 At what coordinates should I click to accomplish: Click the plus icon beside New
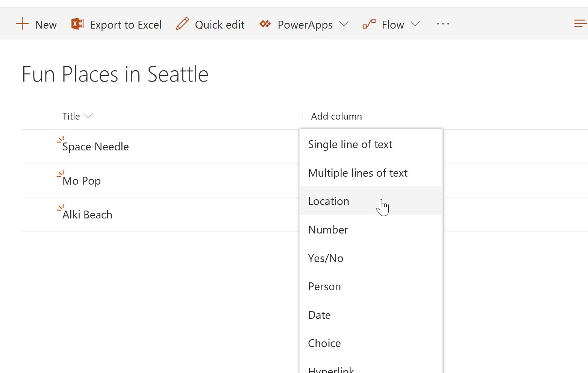pyautogui.click(x=22, y=24)
